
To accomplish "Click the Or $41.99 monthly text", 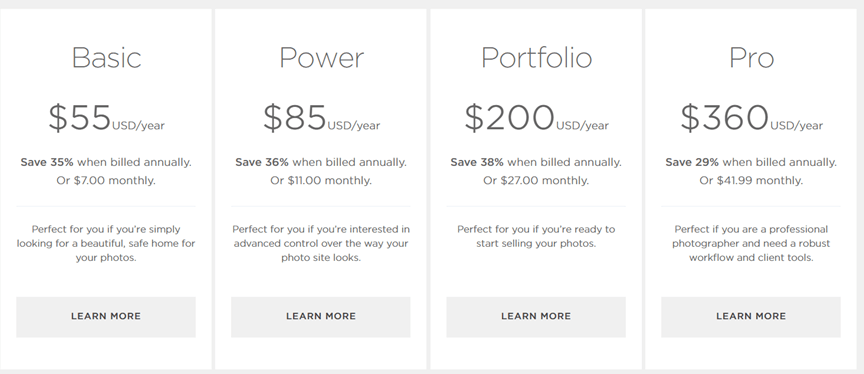I will (751, 181).
